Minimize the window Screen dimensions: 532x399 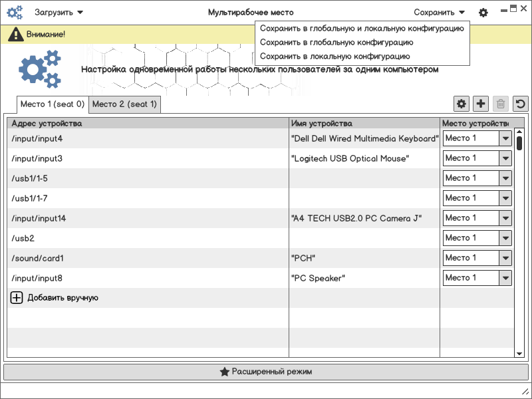point(504,10)
